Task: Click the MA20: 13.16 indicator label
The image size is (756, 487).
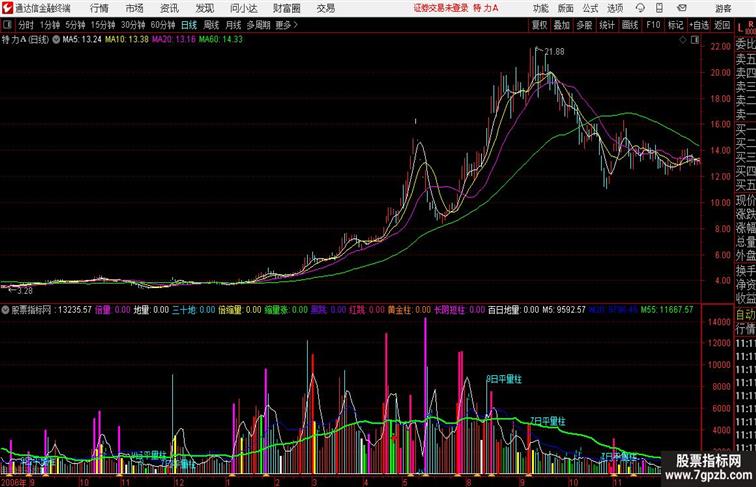Action: coord(174,40)
